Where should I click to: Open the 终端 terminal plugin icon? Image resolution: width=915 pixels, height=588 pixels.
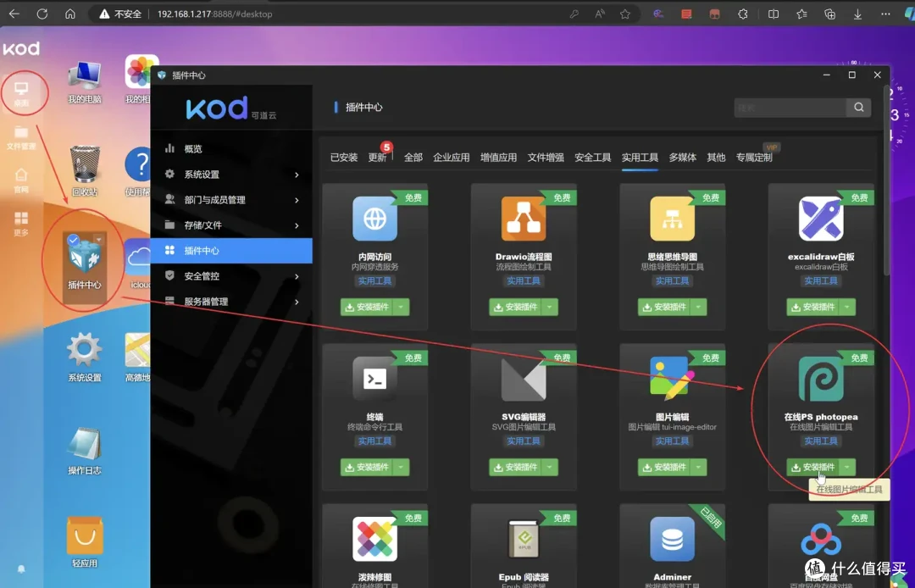[374, 380]
